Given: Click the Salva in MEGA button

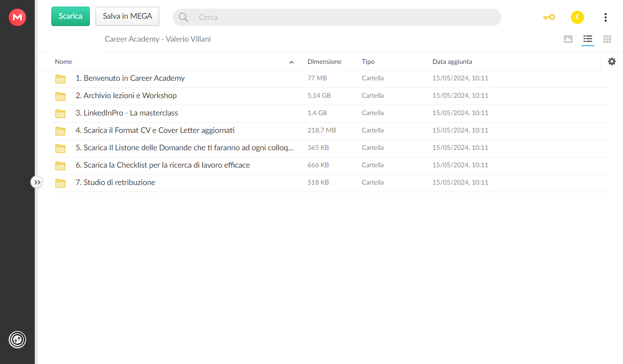Looking at the screenshot, I should point(127,16).
